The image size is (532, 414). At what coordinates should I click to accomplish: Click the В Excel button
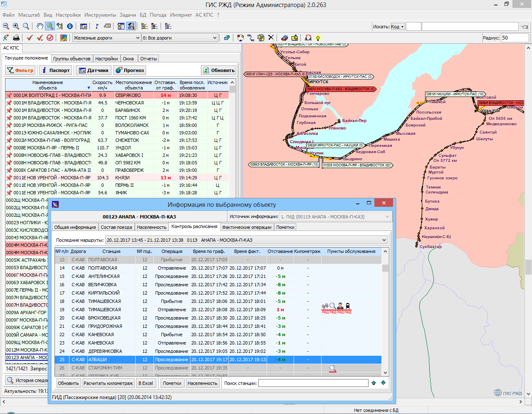point(146,383)
